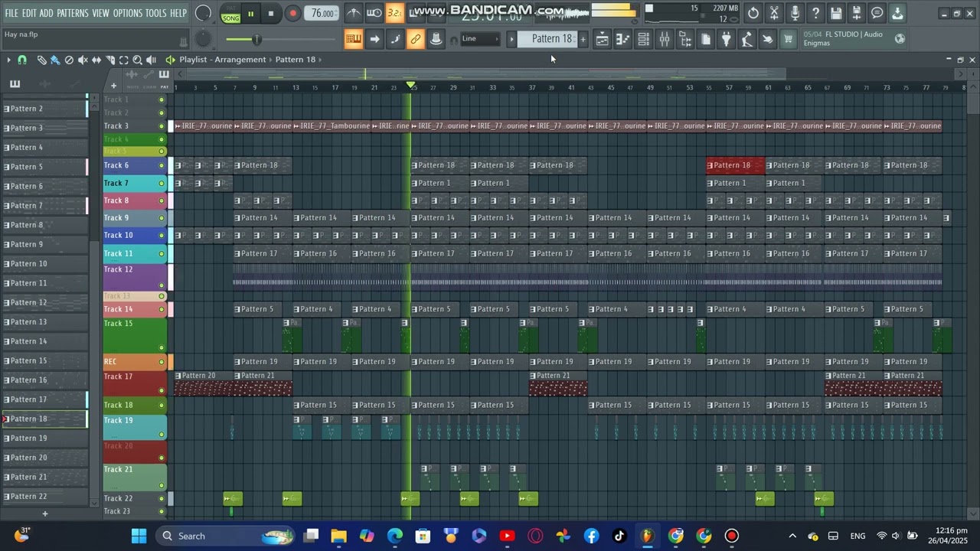Open the playlist options arrow menu

8,60
